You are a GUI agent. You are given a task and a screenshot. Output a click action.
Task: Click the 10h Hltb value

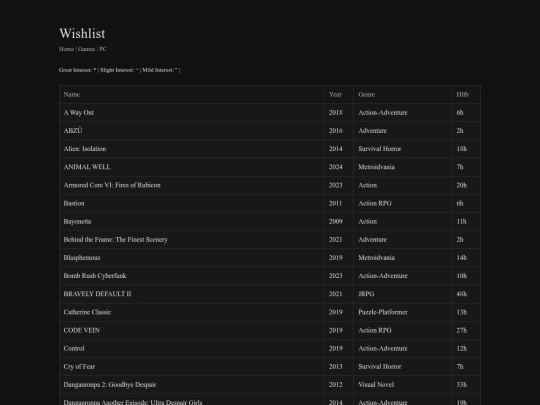(x=461, y=276)
